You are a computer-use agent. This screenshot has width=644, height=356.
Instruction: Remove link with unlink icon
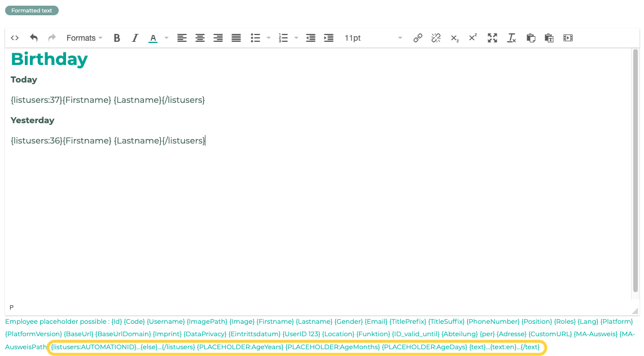[x=436, y=38]
